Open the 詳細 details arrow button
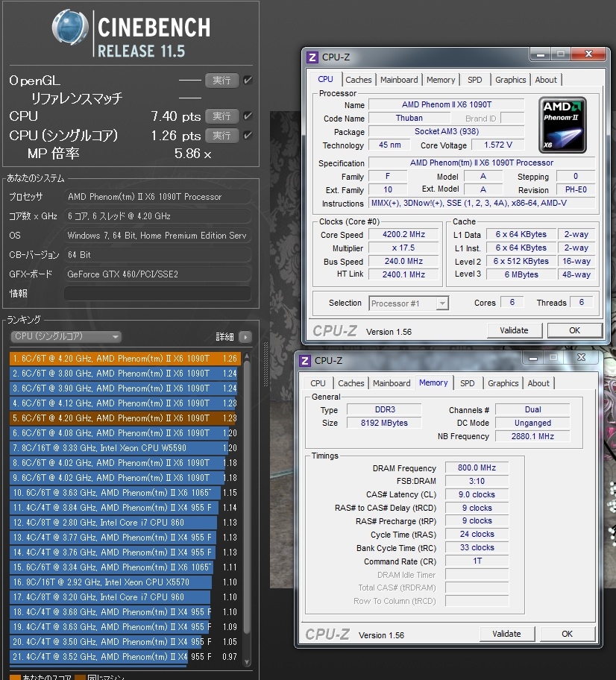This screenshot has width=616, height=680. coord(245,337)
